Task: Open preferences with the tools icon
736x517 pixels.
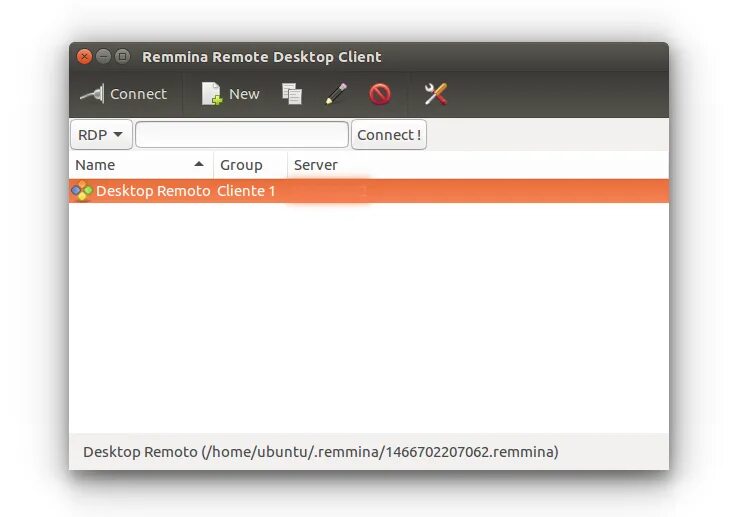Action: pos(436,94)
